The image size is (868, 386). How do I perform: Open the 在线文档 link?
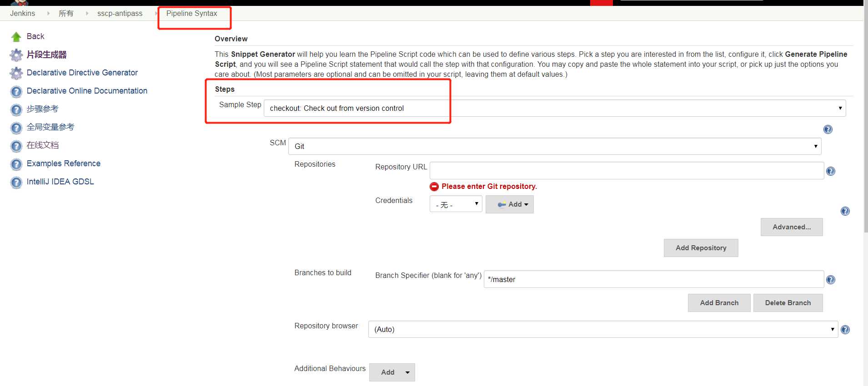(x=42, y=145)
